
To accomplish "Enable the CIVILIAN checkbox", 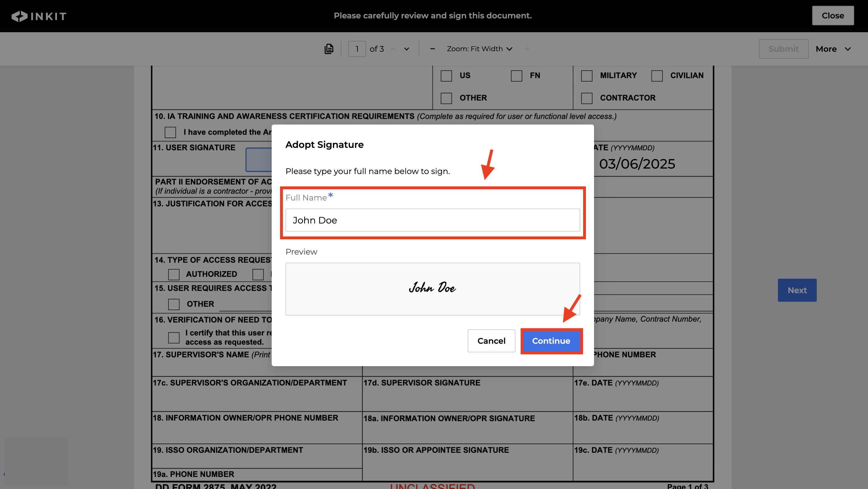I will pos(656,76).
